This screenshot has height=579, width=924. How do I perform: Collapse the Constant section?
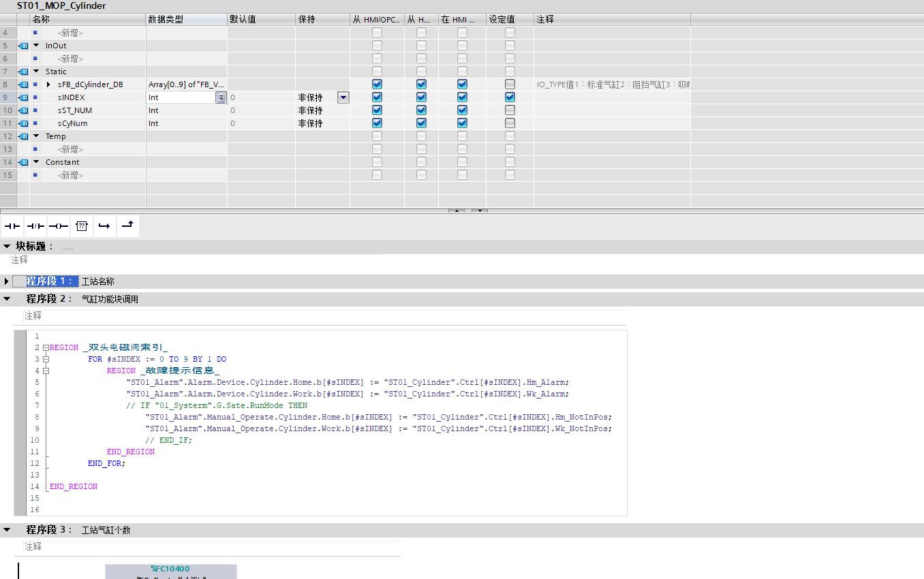point(36,162)
